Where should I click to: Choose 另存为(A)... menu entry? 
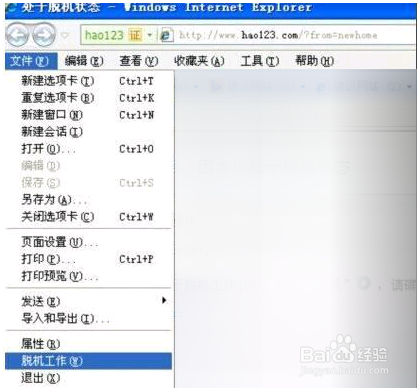tap(89, 200)
